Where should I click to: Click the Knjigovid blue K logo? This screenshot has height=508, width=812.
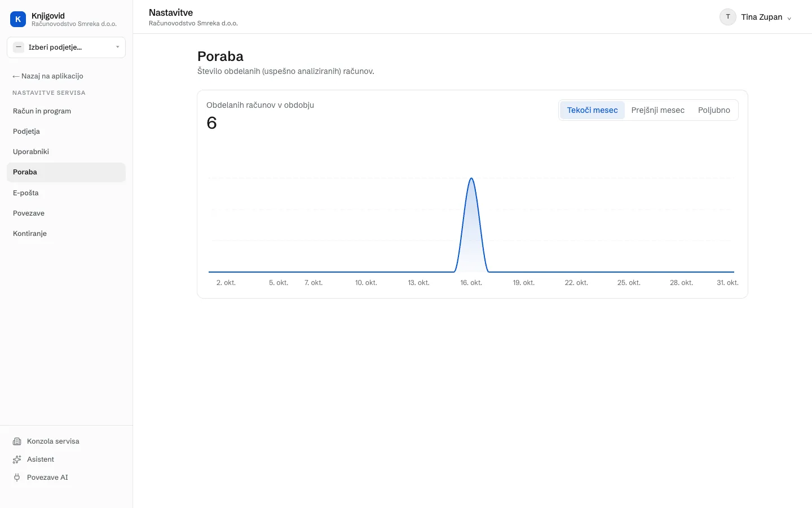pyautogui.click(x=18, y=19)
